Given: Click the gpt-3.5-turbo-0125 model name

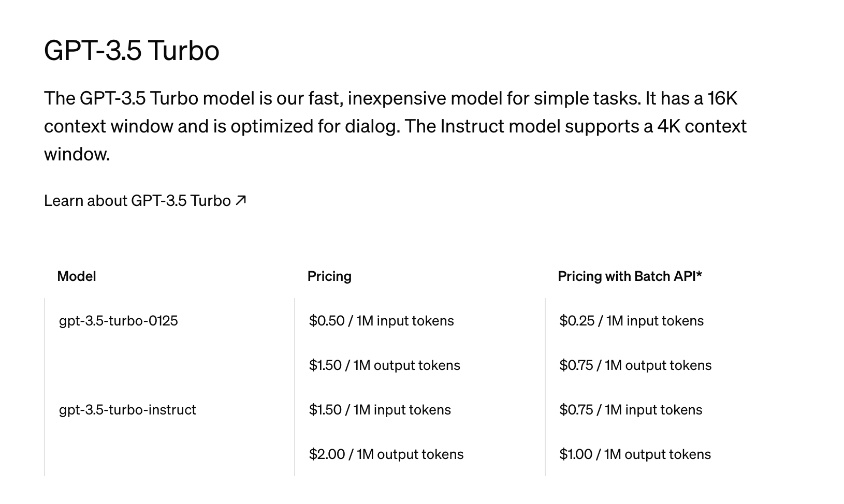Looking at the screenshot, I should (x=119, y=321).
